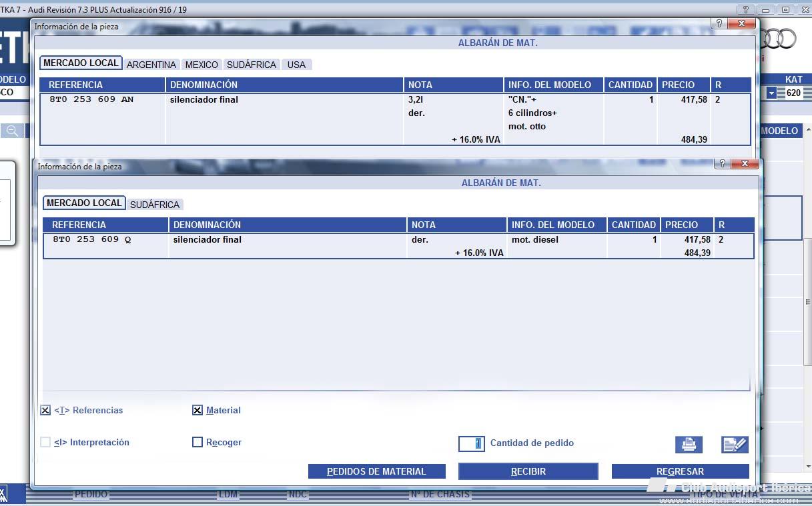The height and width of the screenshot is (506, 812).
Task: Click the main window scrollbar down arrow
Action: coord(808,467)
